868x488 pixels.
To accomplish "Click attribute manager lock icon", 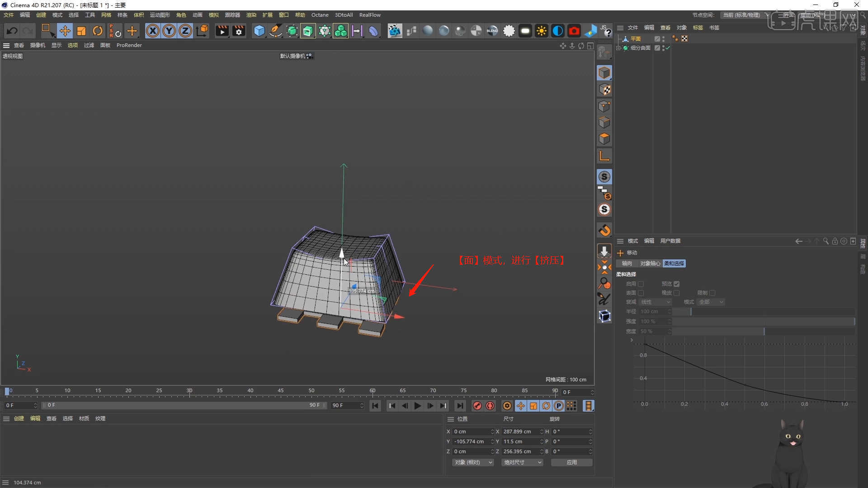I will pos(835,241).
